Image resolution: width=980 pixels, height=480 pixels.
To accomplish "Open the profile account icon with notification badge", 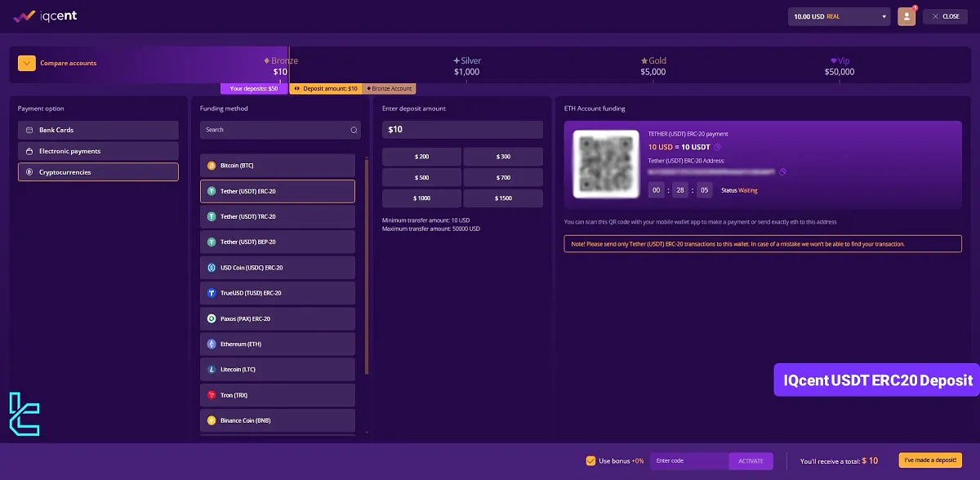I will pyautogui.click(x=906, y=16).
